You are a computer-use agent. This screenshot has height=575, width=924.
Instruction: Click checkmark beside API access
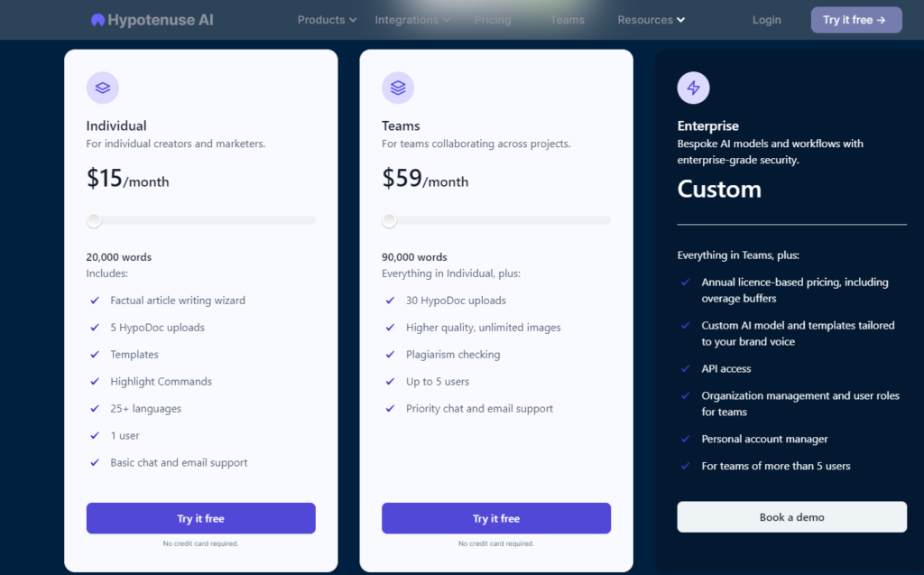[x=686, y=369]
